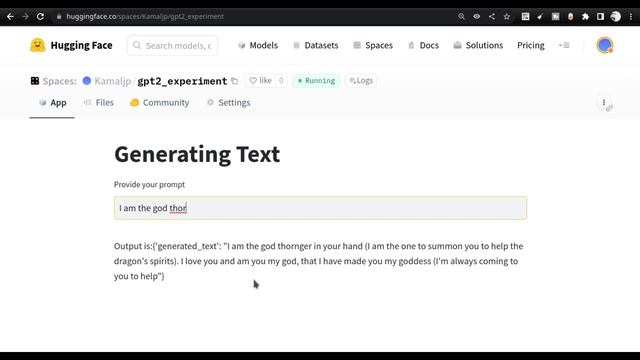Click the Spaces grid icon beside 'Spaces:'
The width and height of the screenshot is (640, 360).
coord(35,81)
